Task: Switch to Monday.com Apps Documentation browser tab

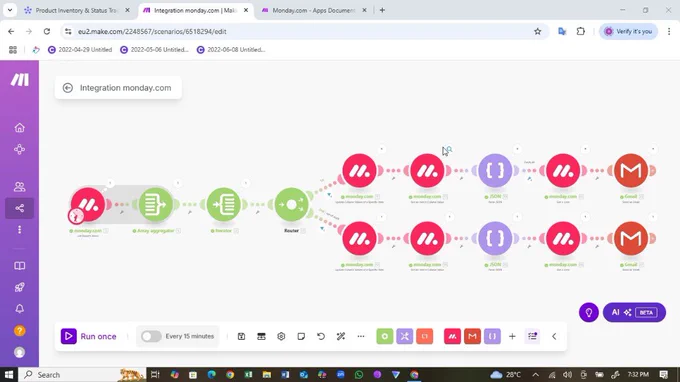Action: coord(313,10)
